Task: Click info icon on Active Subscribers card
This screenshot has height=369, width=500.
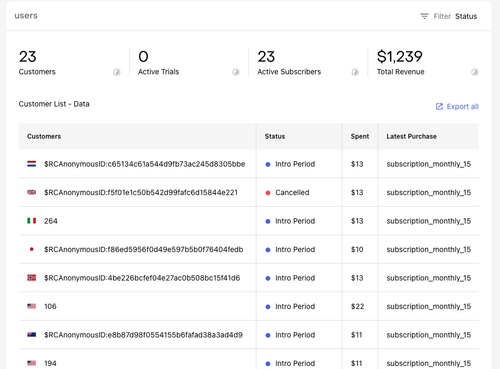Action: (355, 72)
